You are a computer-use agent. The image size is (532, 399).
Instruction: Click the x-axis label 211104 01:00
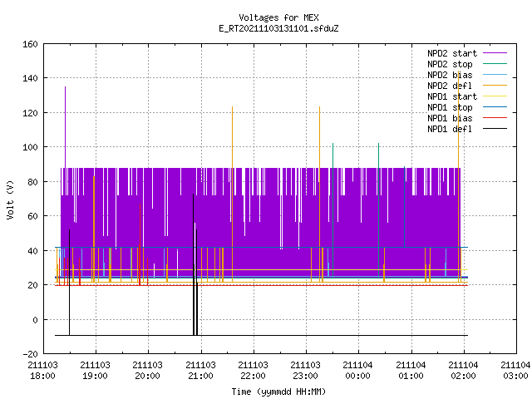[x=411, y=371]
